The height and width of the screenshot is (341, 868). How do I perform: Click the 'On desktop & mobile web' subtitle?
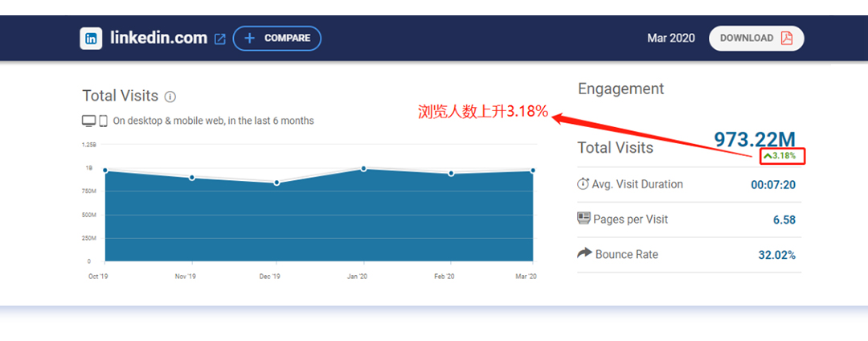pos(213,121)
